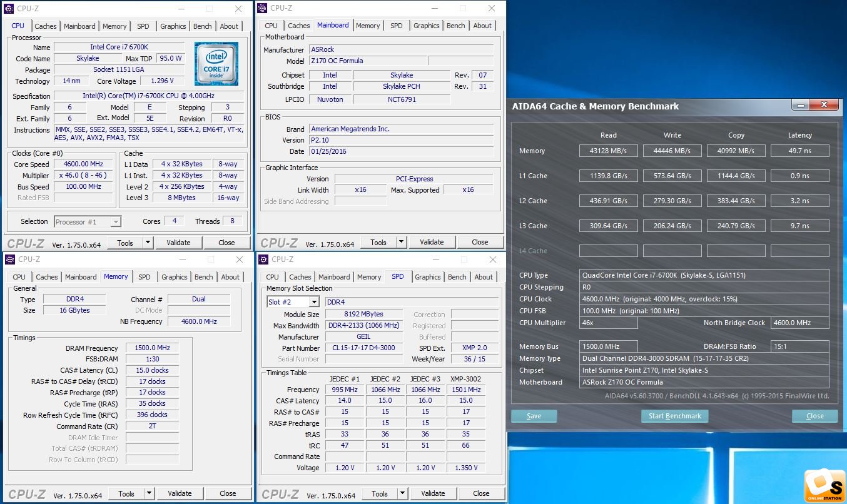Click Command Rate value 2T
The image size is (847, 504).
pyautogui.click(x=152, y=426)
